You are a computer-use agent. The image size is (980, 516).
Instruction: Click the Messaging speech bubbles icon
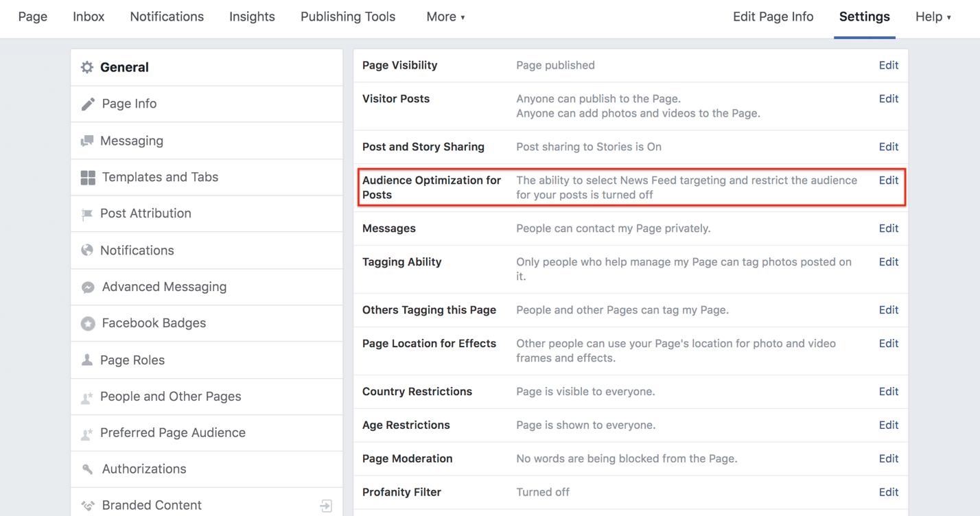click(x=87, y=141)
